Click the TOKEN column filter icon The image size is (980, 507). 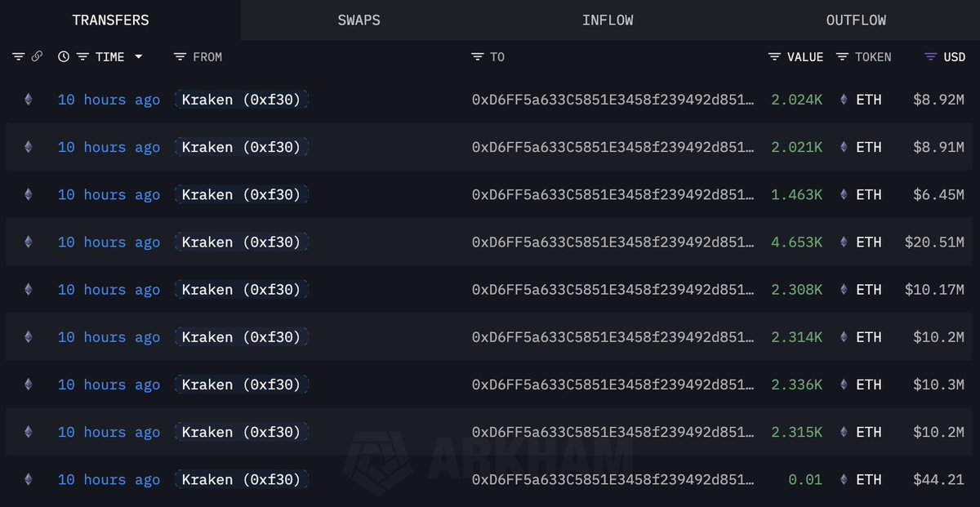(842, 57)
